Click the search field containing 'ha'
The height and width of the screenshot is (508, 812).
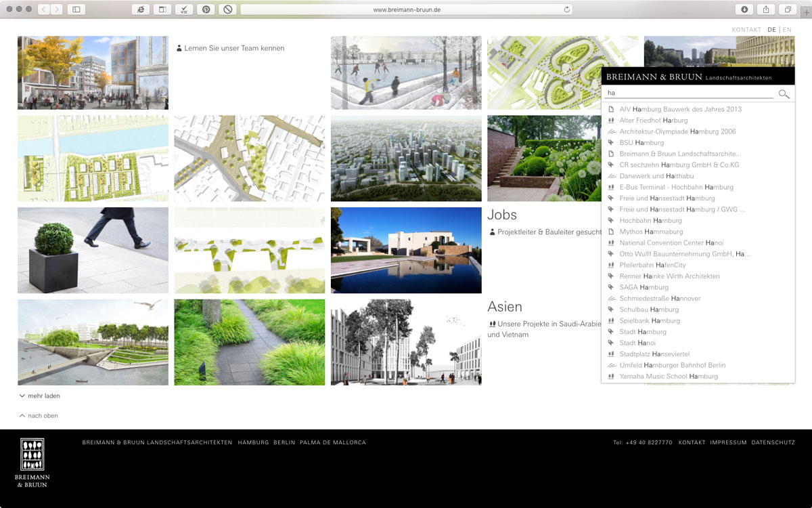coord(689,93)
